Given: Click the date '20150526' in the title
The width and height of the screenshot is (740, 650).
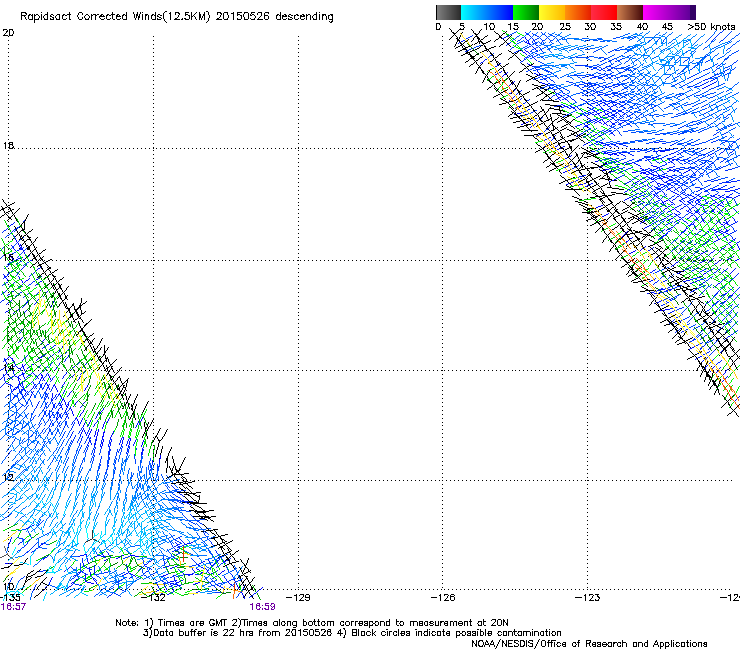Looking at the screenshot, I should pyautogui.click(x=242, y=17).
